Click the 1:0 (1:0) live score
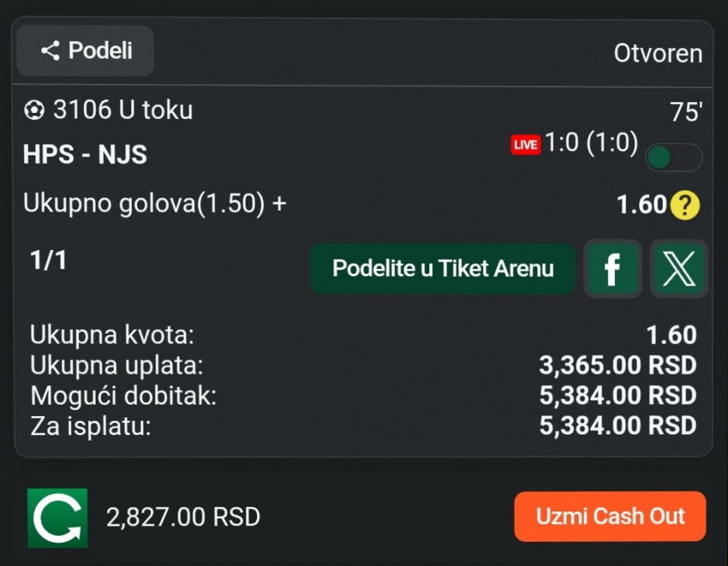This screenshot has width=728, height=566. (x=591, y=143)
